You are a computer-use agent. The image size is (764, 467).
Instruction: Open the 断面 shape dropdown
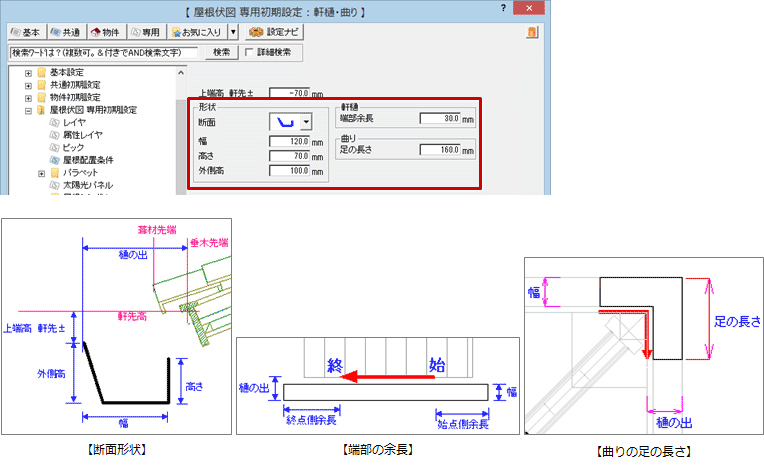coord(306,122)
